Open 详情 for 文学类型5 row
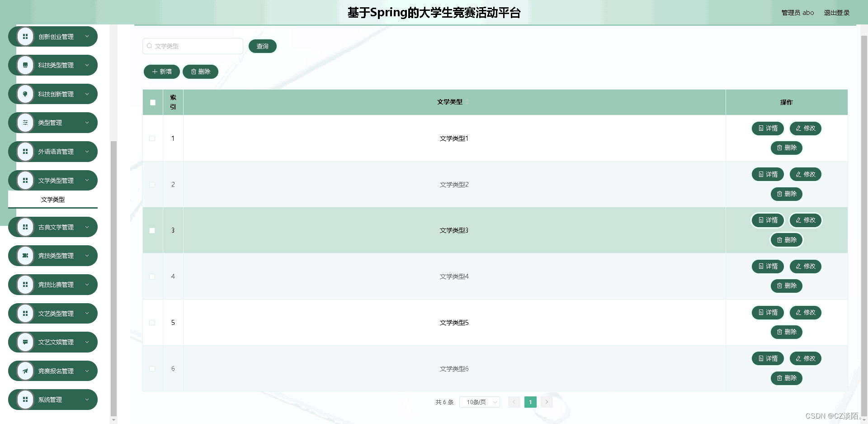This screenshot has height=424, width=868. coord(768,313)
